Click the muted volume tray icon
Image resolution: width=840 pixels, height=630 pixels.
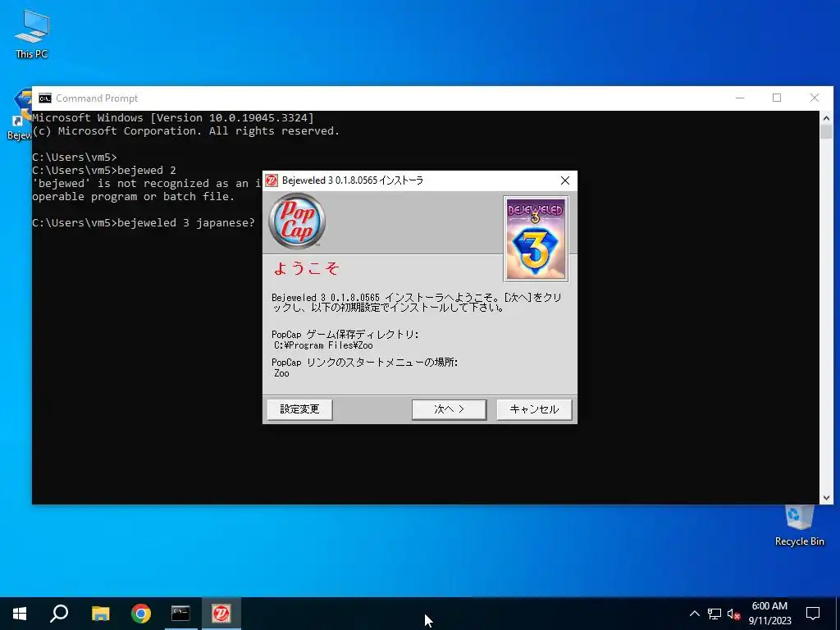(x=734, y=614)
